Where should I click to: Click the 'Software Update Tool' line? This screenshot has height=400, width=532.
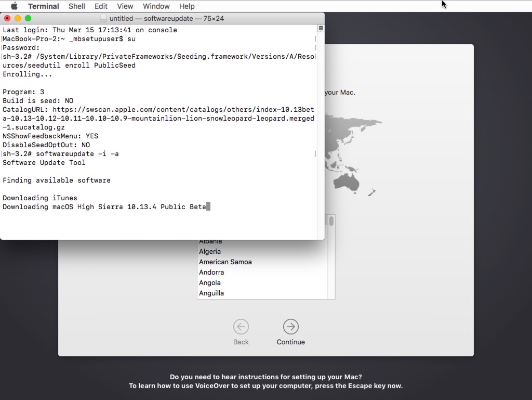pos(44,163)
